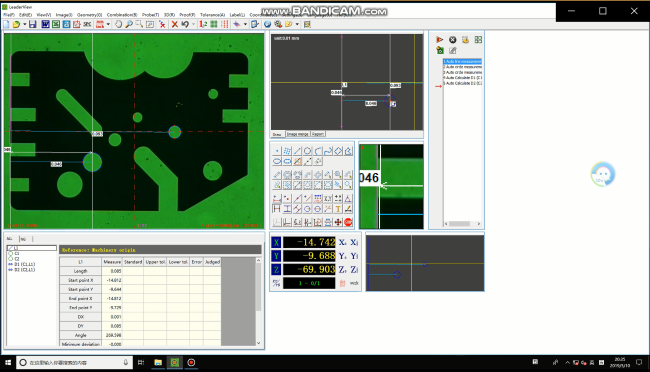The width and height of the screenshot is (650, 372).
Task: Open the Geometry menu
Action: (x=89, y=15)
